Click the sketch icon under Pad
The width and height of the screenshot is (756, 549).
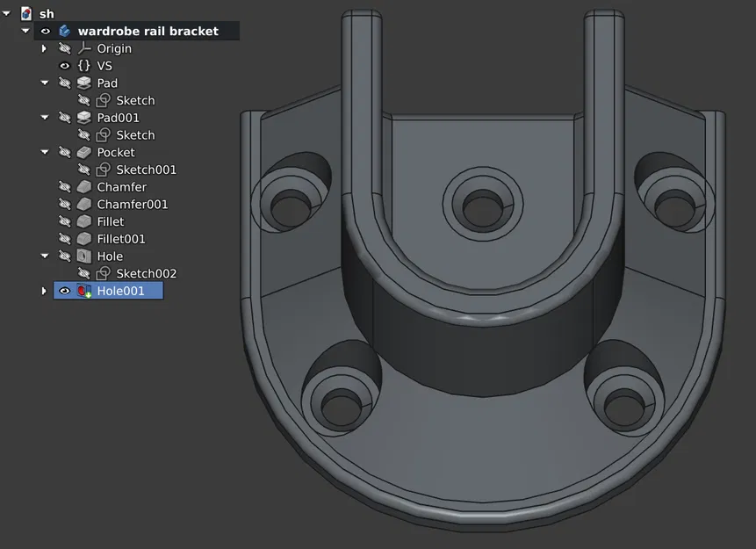[x=104, y=100]
